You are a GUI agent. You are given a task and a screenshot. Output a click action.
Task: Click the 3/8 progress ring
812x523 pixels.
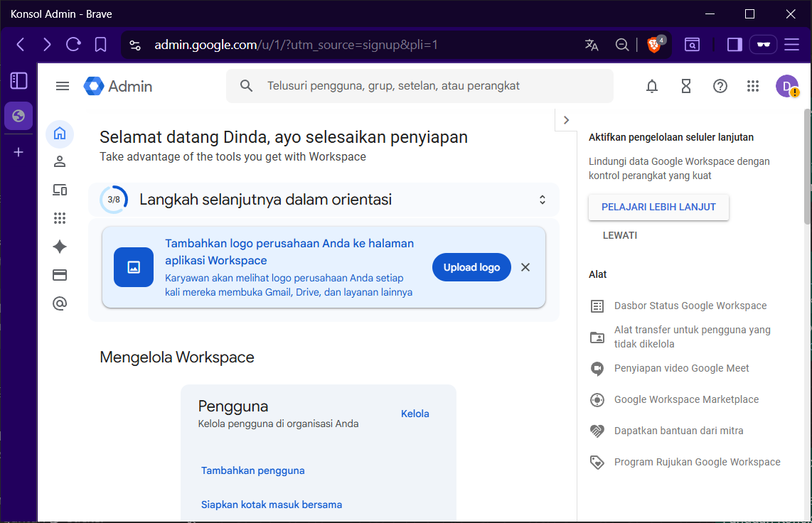[x=114, y=200]
